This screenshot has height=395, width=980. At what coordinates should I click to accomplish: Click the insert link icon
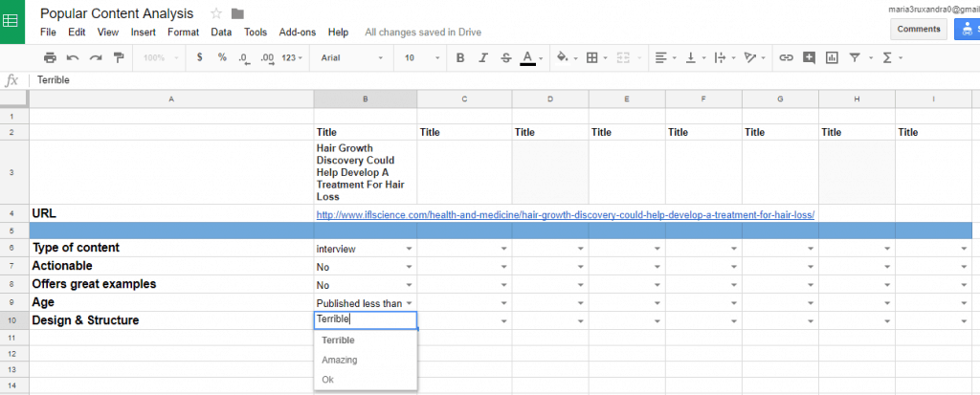tap(787, 57)
